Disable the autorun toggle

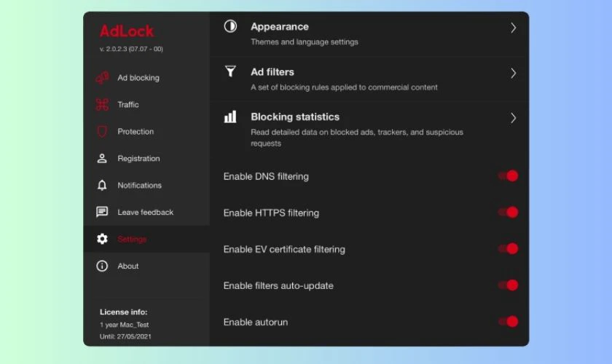click(508, 322)
